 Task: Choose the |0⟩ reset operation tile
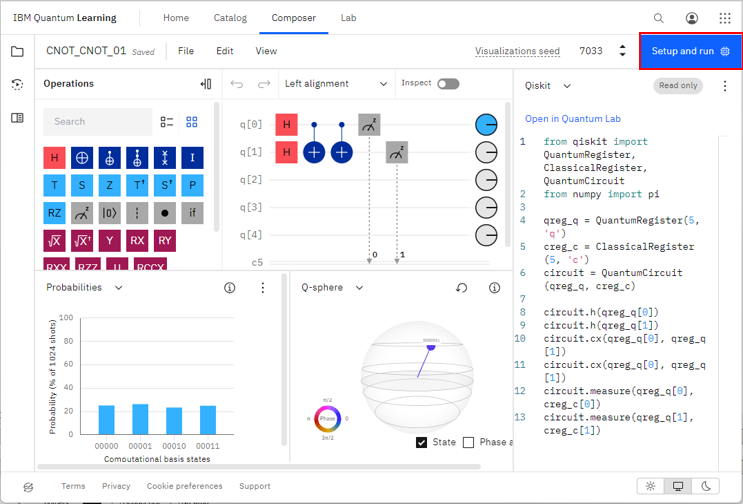click(109, 213)
